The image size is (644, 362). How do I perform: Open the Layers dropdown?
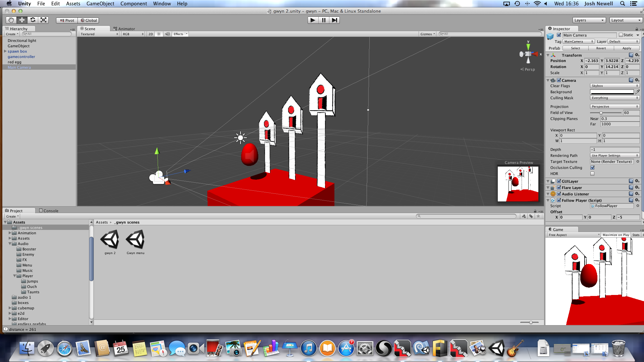[x=589, y=20]
